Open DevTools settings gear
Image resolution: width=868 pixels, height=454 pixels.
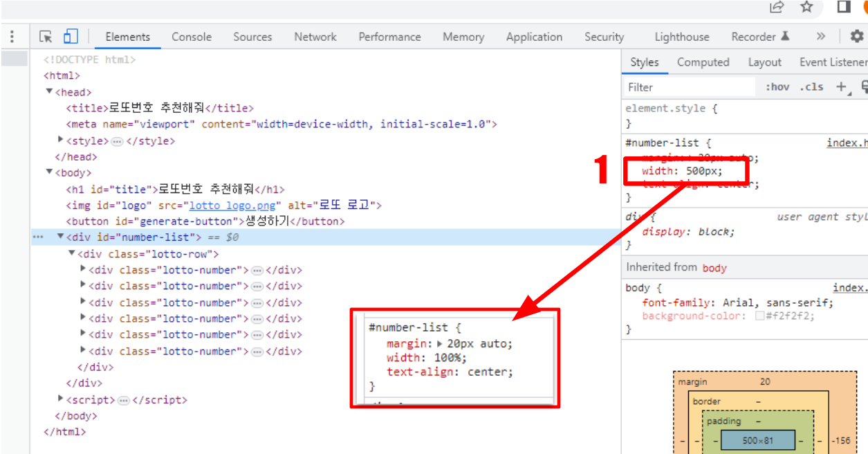[x=857, y=37]
